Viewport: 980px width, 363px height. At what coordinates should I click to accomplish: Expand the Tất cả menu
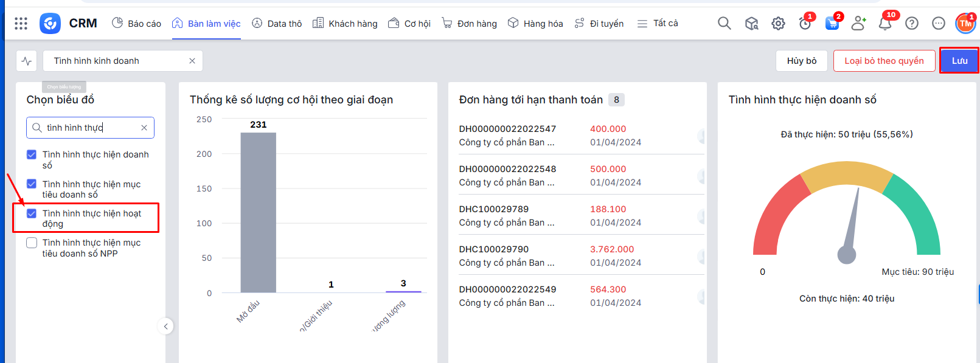click(x=658, y=23)
